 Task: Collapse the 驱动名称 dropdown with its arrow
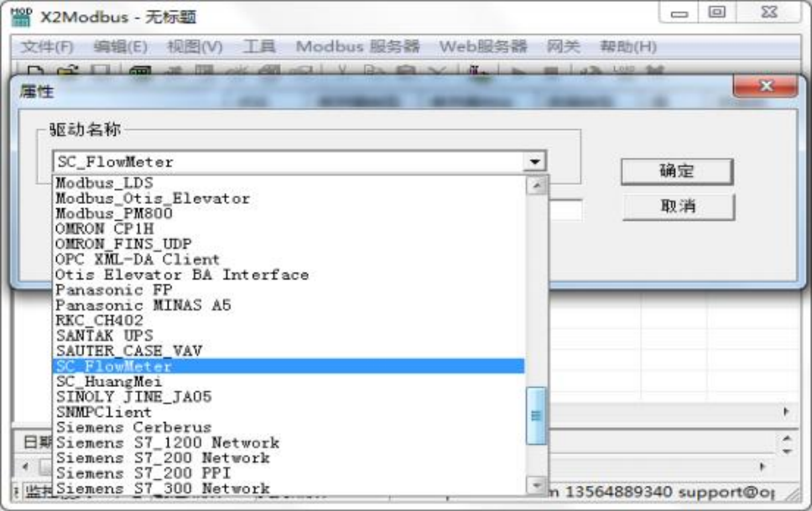pos(535,162)
